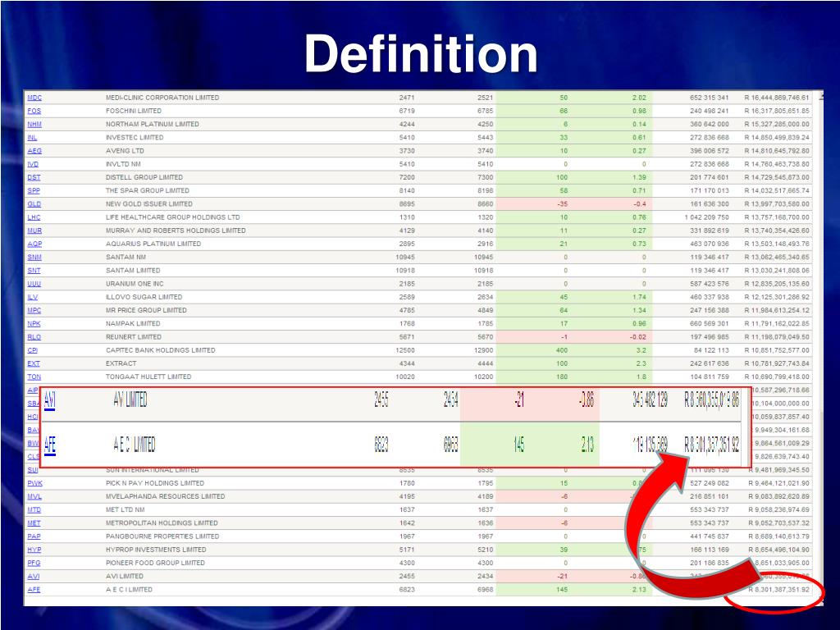The image size is (840, 630).
Task: Click 'ILLOVO SUGAR LIMITED' company name
Action: click(144, 297)
